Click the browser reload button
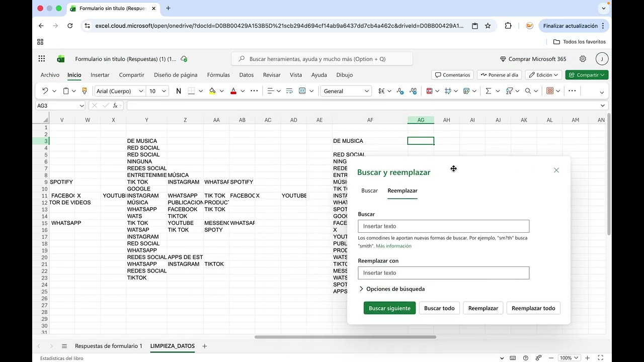Image resolution: width=644 pixels, height=362 pixels. coord(70,26)
